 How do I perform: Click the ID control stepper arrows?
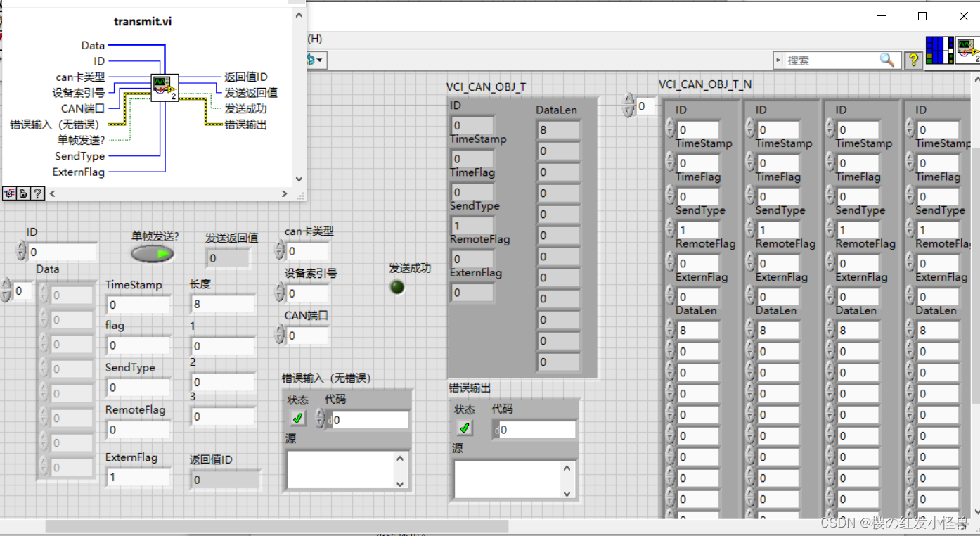click(21, 251)
